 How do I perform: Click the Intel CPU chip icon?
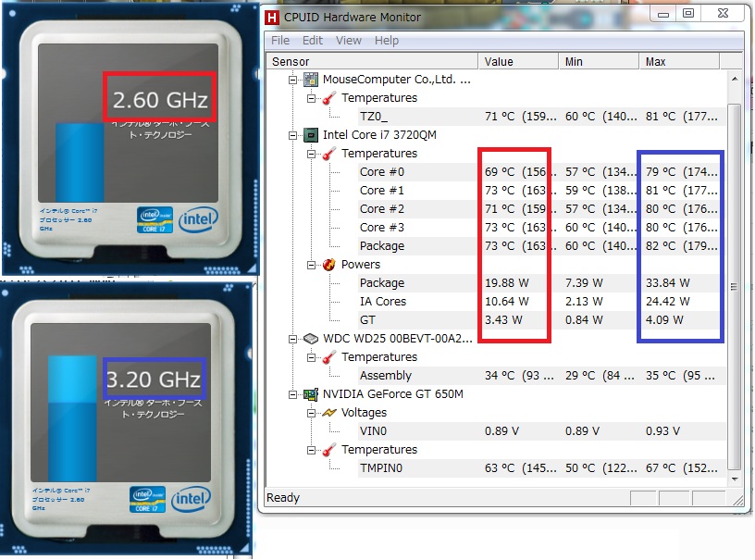pyautogui.click(x=311, y=135)
